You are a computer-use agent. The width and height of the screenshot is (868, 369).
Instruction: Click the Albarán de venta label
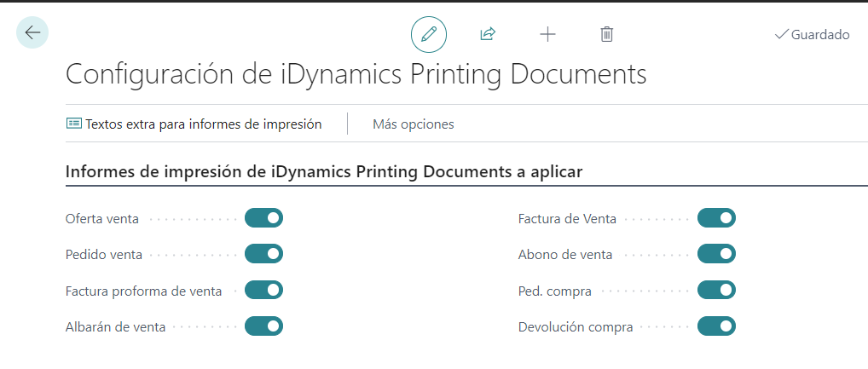(x=115, y=327)
